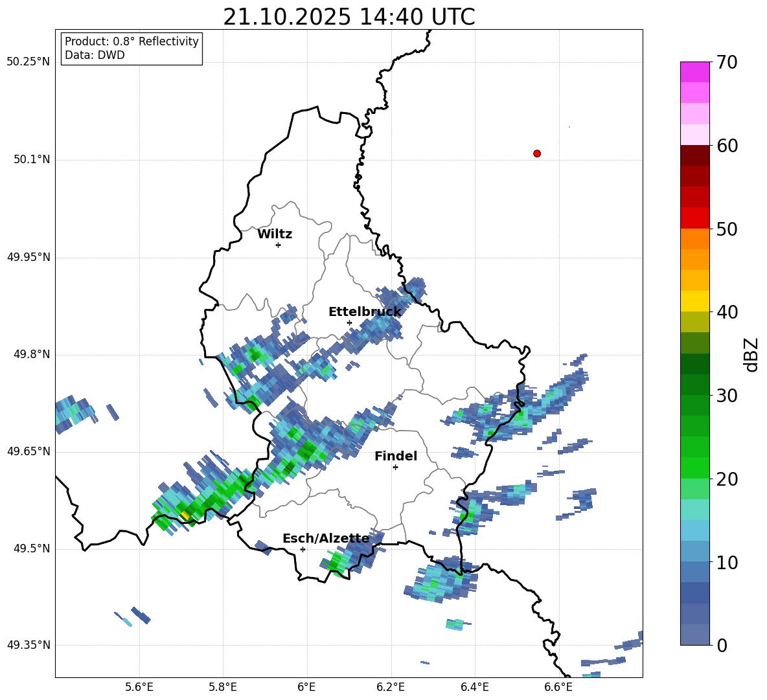Click the 49.8°N latitude label
The image size is (767, 700).
(x=32, y=354)
